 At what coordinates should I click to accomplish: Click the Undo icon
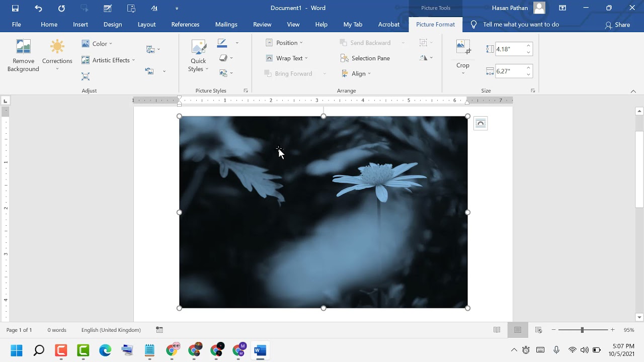pyautogui.click(x=38, y=8)
